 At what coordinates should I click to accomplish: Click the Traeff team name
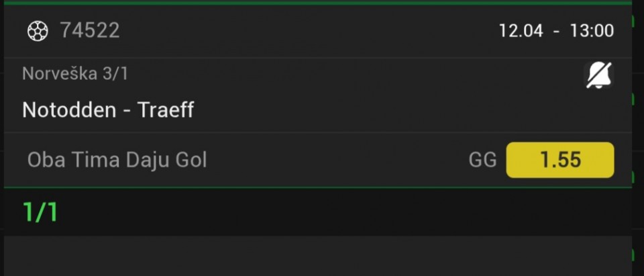click(x=166, y=109)
